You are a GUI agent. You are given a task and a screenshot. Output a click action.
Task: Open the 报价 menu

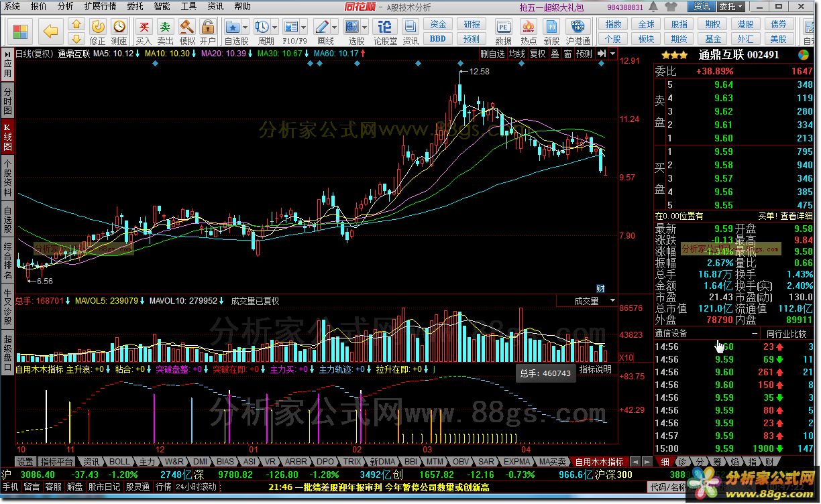[39, 6]
